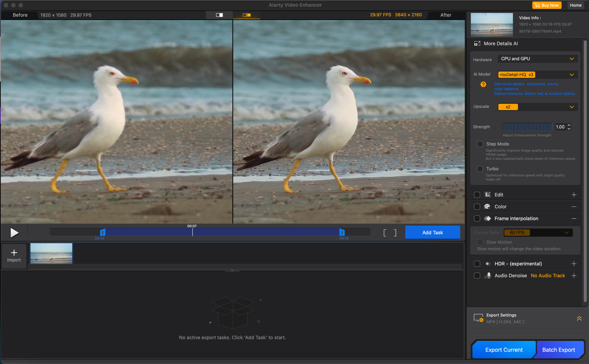This screenshot has width=589, height=364.
Task: Open the Upscale factor dropdown
Action: (x=537, y=107)
